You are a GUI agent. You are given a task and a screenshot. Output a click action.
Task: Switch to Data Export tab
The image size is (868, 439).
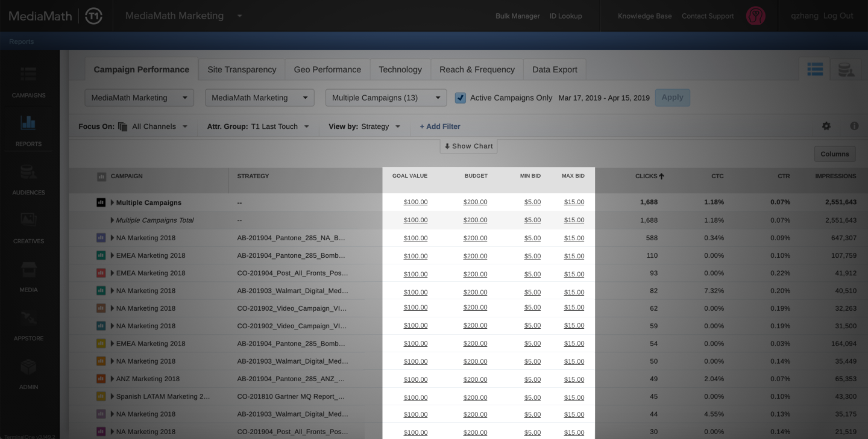click(555, 70)
